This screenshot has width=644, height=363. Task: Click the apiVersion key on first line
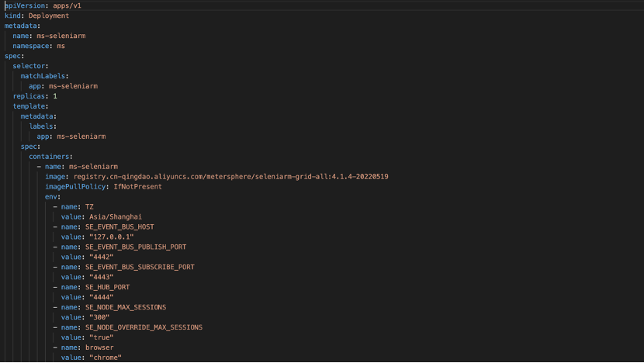[x=25, y=5]
